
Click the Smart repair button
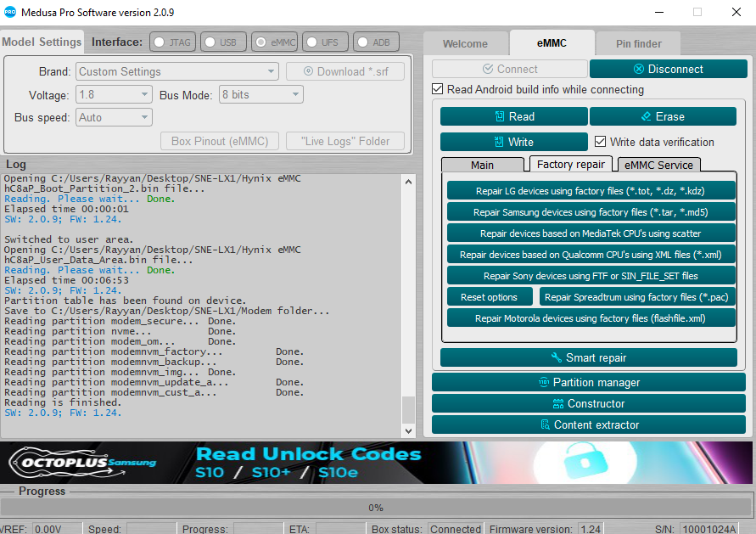click(589, 357)
